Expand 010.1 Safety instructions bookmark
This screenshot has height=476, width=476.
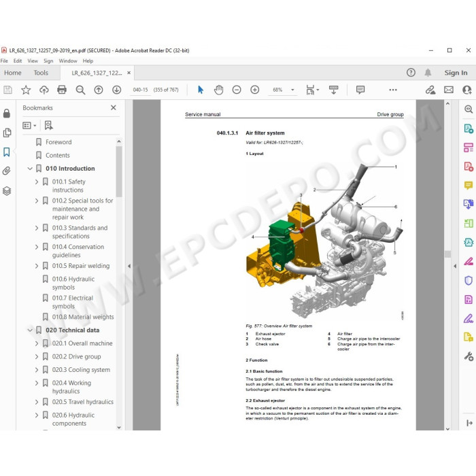pyautogui.click(x=37, y=182)
